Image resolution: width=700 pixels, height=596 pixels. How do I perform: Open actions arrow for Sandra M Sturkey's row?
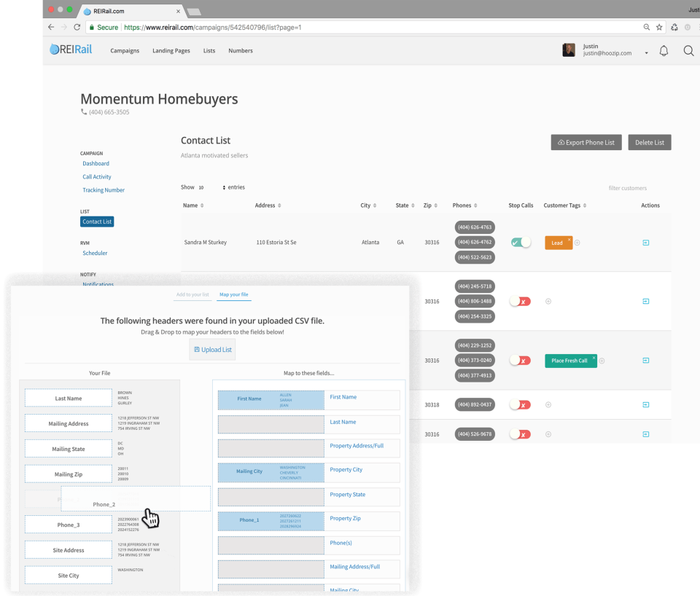[645, 242]
